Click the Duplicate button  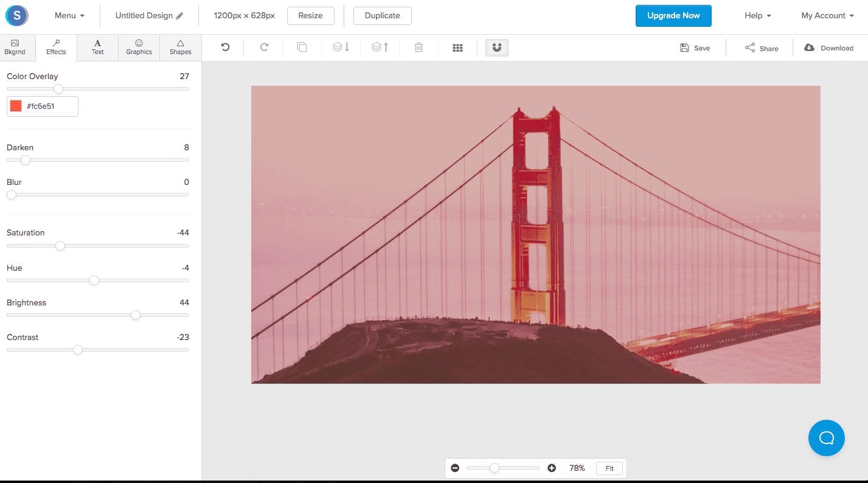coord(383,16)
